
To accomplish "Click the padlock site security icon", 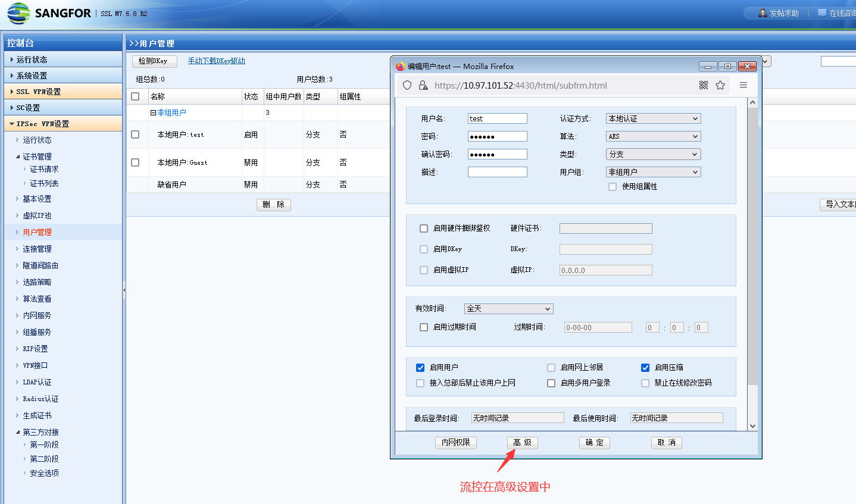I will click(423, 85).
